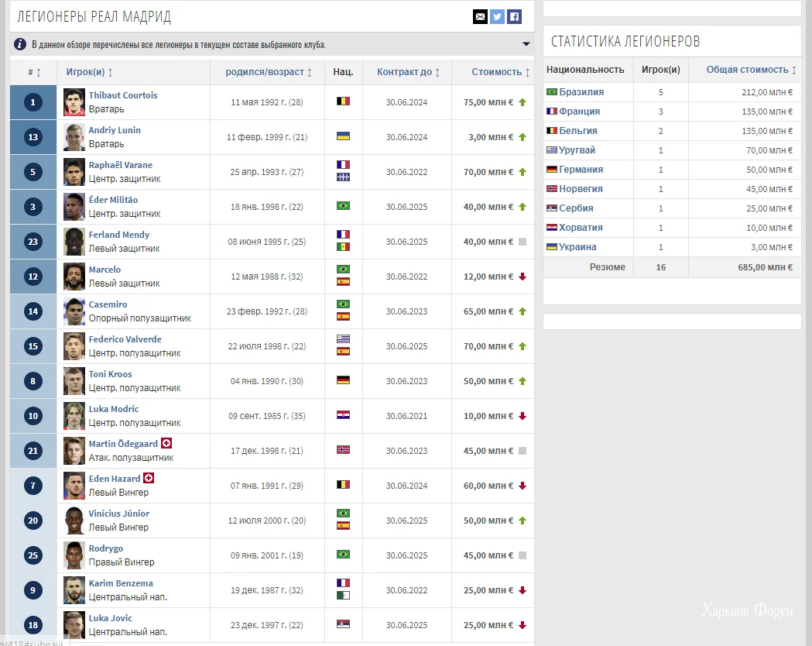This screenshot has height=646, width=812.
Task: Open Уругвай in legionnaire statistics
Action: (x=577, y=150)
